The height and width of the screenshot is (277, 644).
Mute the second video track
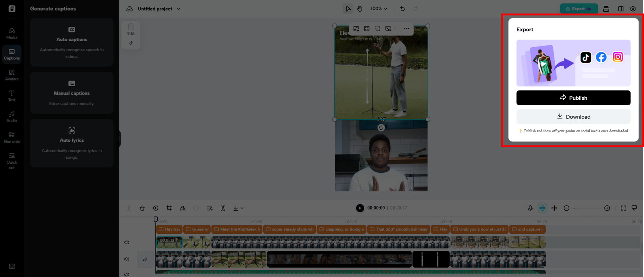(x=127, y=259)
